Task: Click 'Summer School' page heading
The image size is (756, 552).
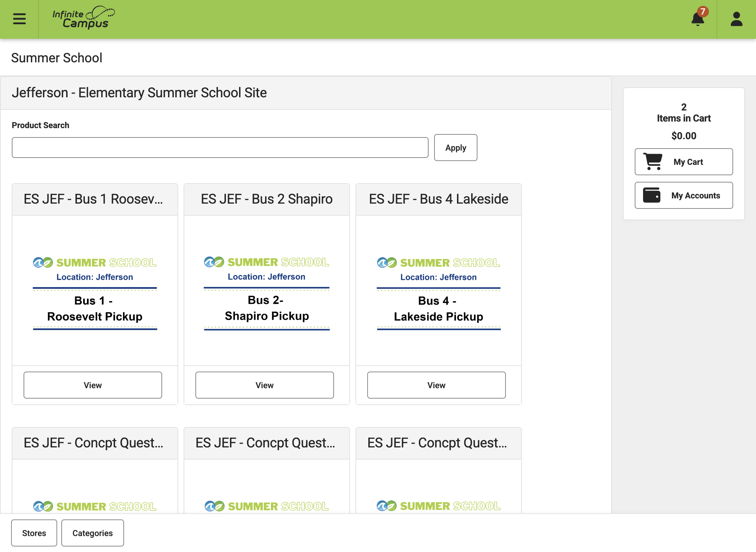Action: click(56, 58)
